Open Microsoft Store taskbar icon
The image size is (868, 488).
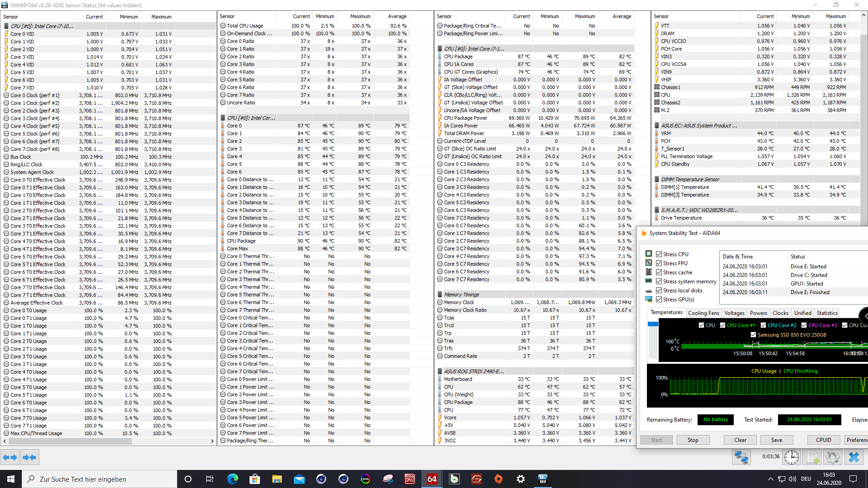(255, 479)
